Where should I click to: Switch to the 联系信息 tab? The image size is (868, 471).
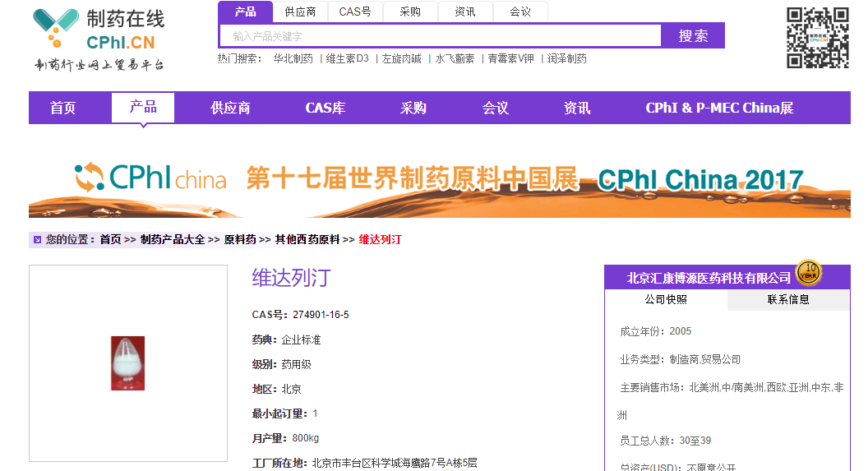click(x=788, y=299)
